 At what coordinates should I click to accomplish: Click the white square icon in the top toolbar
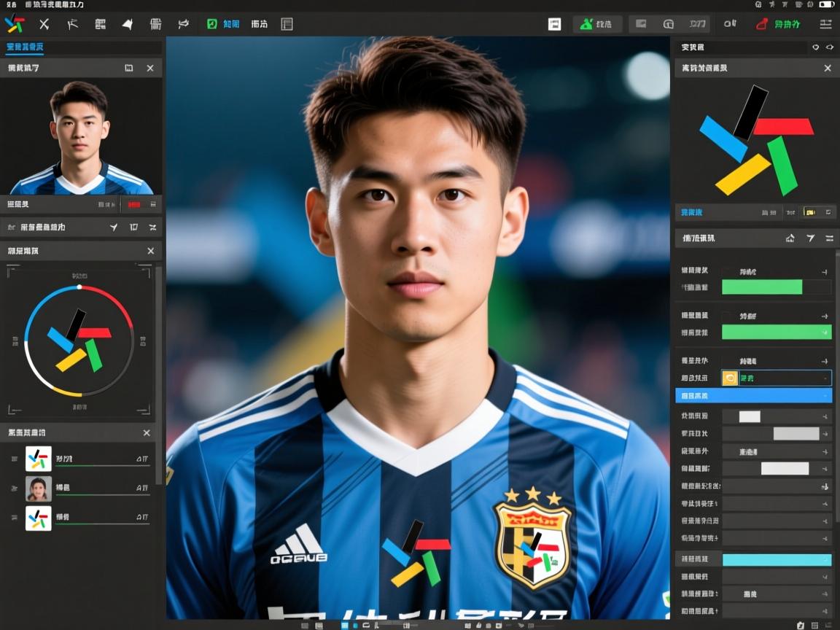[x=554, y=24]
